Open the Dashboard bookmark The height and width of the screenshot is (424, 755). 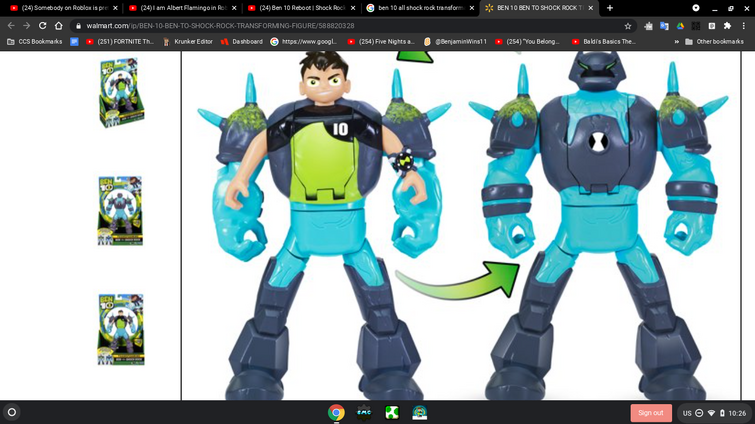pos(242,42)
